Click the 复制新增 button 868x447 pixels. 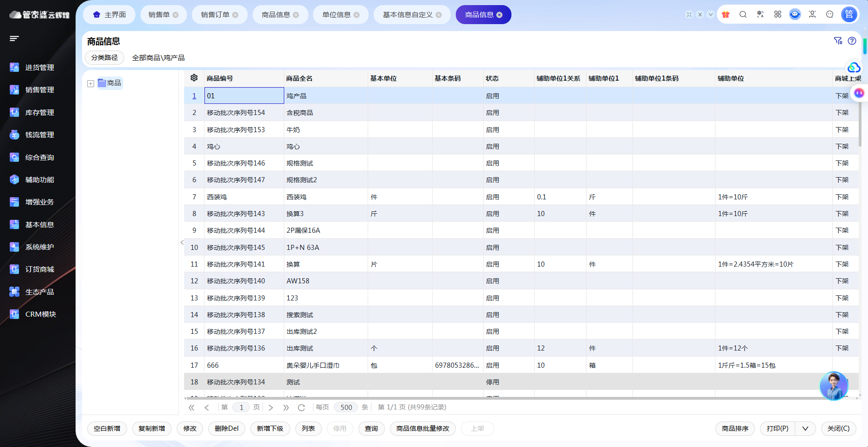(152, 428)
